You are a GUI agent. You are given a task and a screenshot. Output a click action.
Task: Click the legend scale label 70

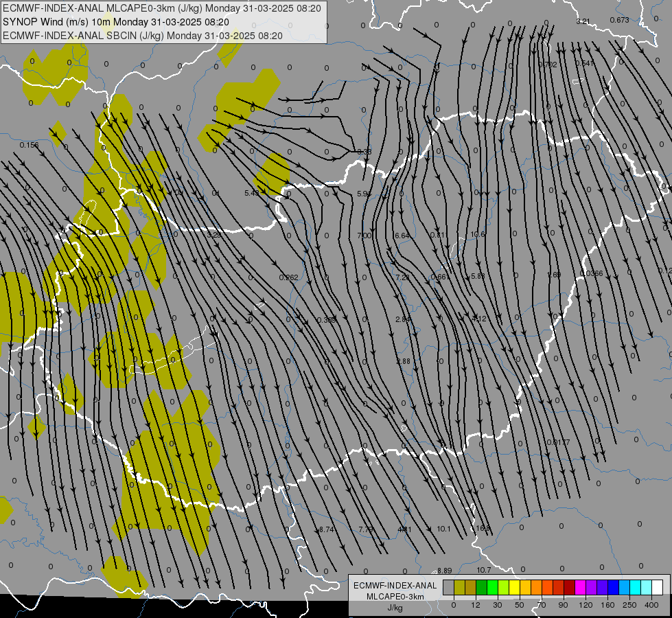[x=542, y=605]
